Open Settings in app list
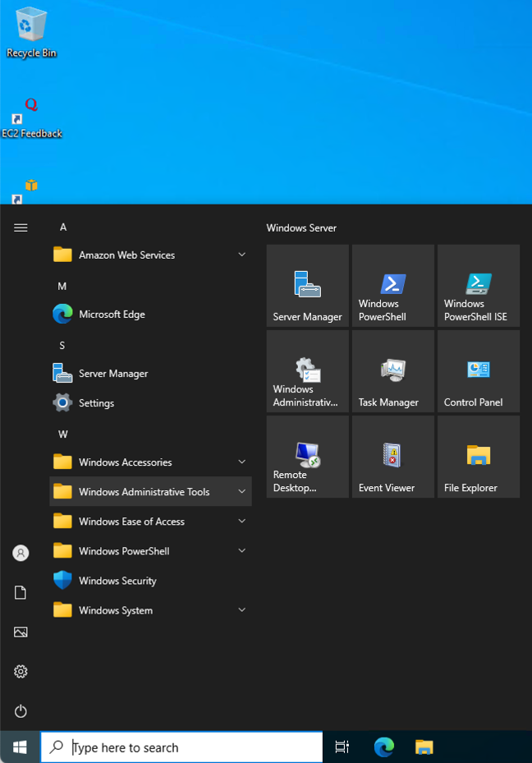 pyautogui.click(x=150, y=403)
